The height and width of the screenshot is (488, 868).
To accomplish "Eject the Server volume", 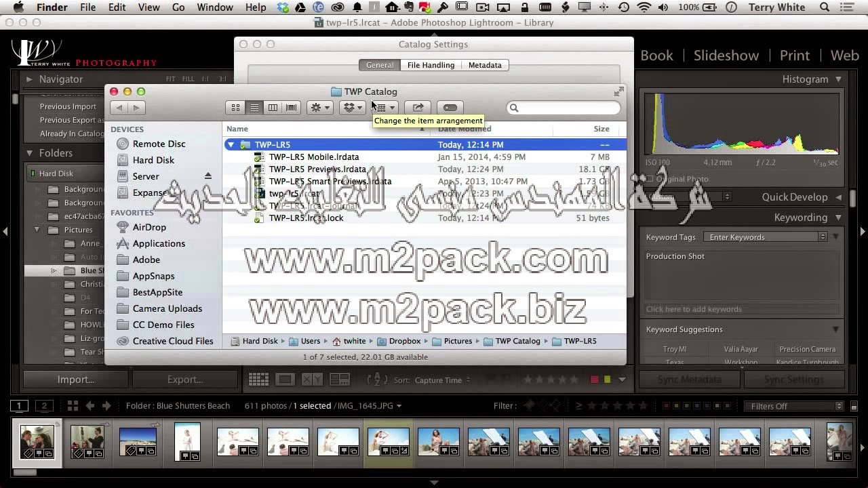I will (x=208, y=176).
